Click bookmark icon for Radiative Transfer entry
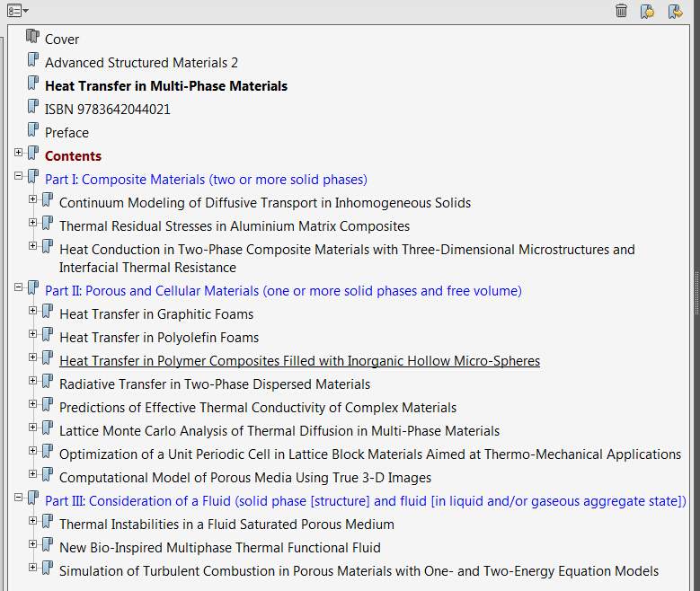Viewport: 700px width, 591px height. click(x=48, y=382)
